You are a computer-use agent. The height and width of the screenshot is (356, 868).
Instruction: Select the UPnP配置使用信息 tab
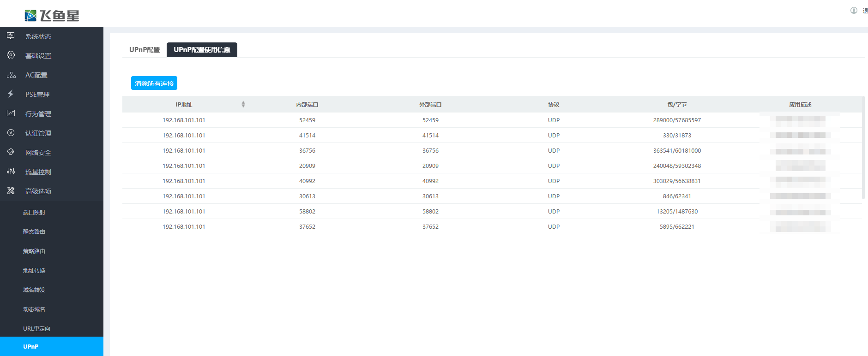202,50
